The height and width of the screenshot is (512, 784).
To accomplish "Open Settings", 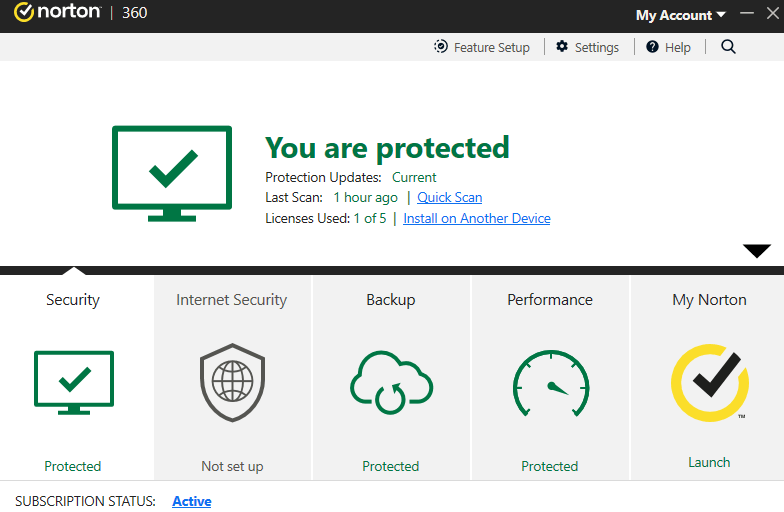I will 588,48.
